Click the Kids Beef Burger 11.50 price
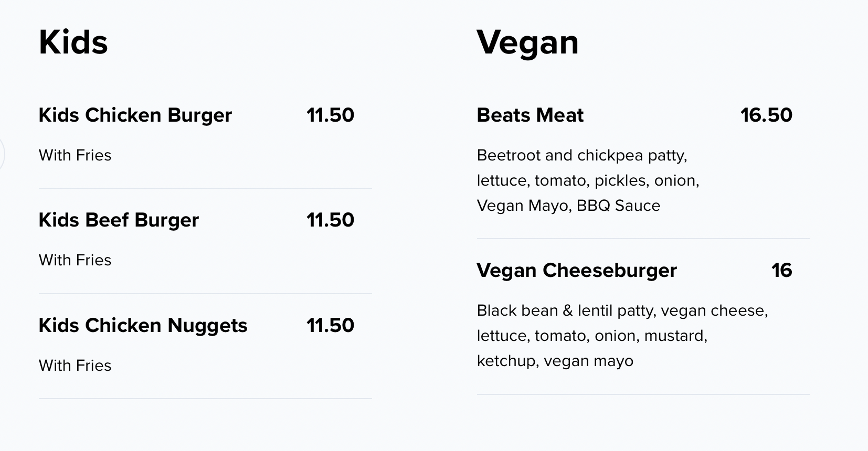 coord(330,220)
